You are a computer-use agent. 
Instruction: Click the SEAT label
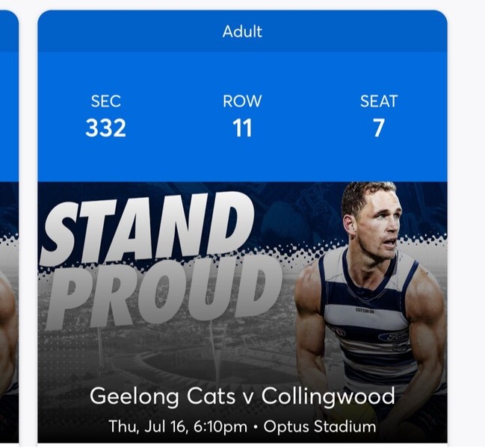click(x=379, y=102)
